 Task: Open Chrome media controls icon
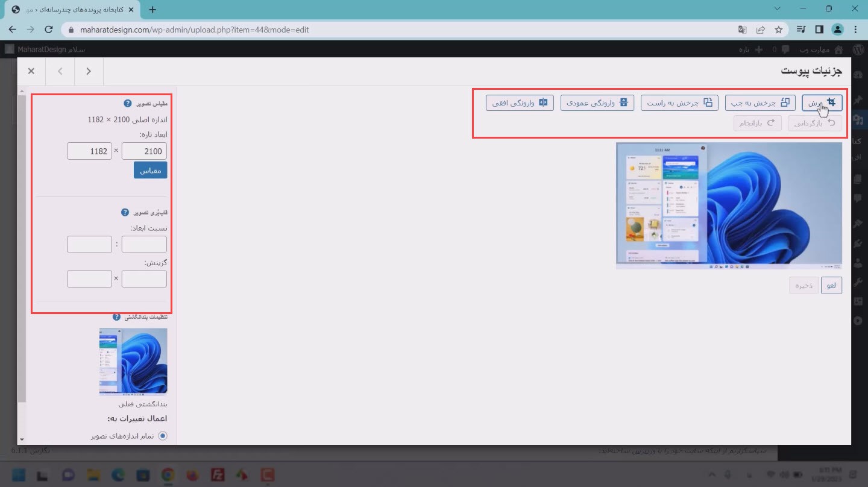tap(801, 29)
